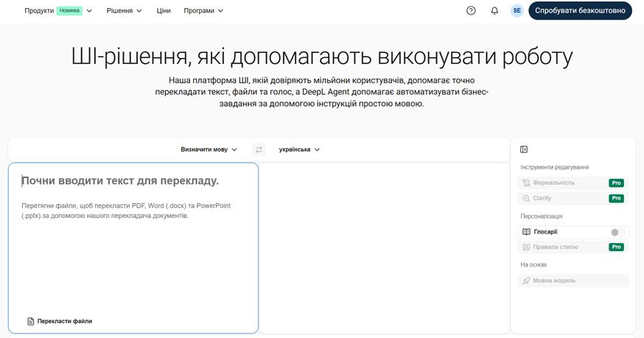Click Перекласти файли link
Image resolution: width=644 pixels, height=338 pixels.
(x=60, y=321)
